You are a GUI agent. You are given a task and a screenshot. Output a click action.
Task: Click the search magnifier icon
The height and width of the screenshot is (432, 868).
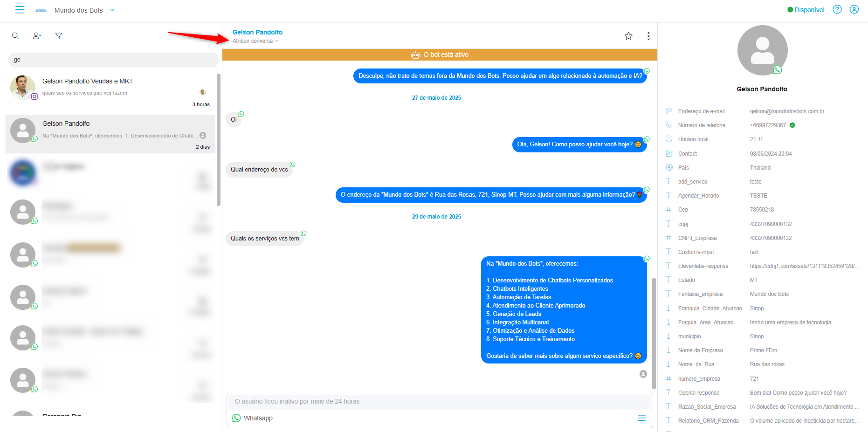[x=15, y=36]
